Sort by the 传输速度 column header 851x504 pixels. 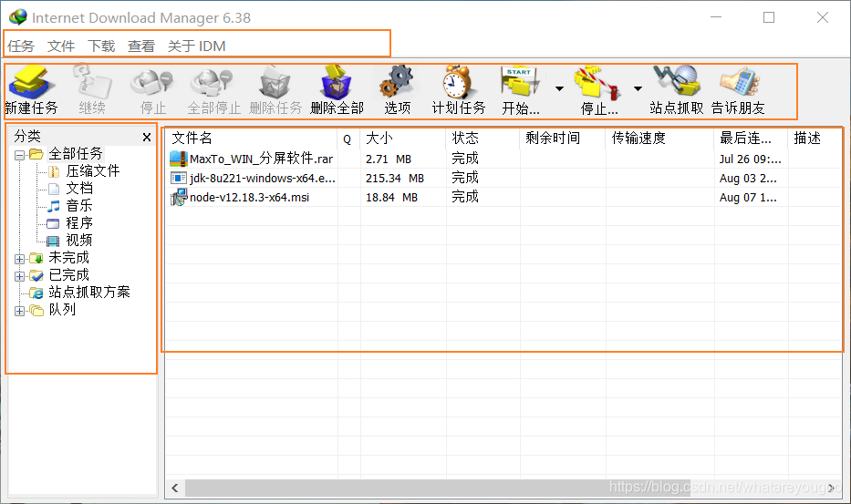(x=660, y=139)
